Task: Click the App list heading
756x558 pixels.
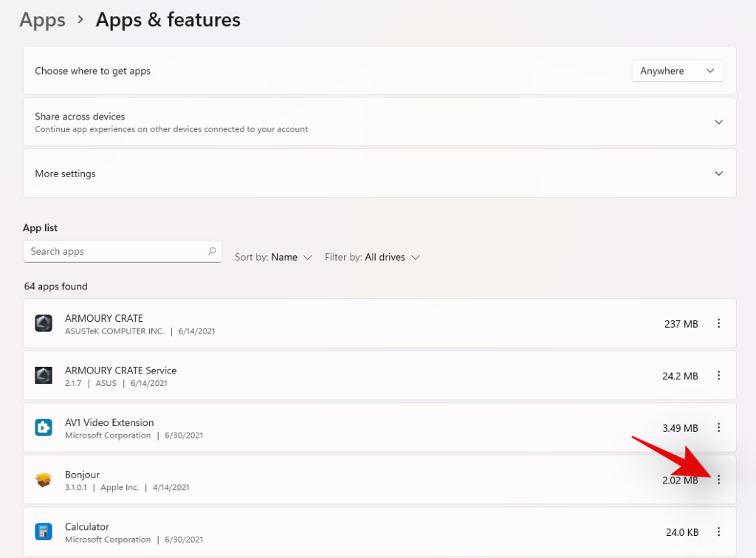Action: click(40, 227)
